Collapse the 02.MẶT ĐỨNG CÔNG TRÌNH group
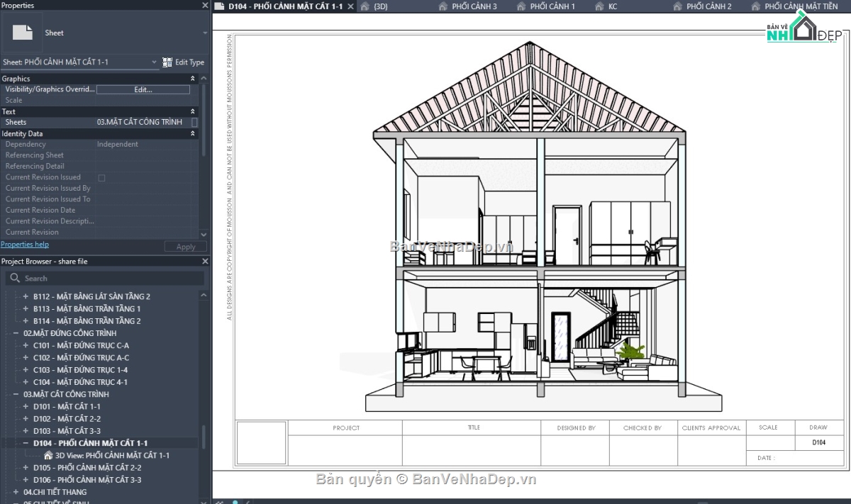The width and height of the screenshot is (851, 504). click(x=16, y=333)
